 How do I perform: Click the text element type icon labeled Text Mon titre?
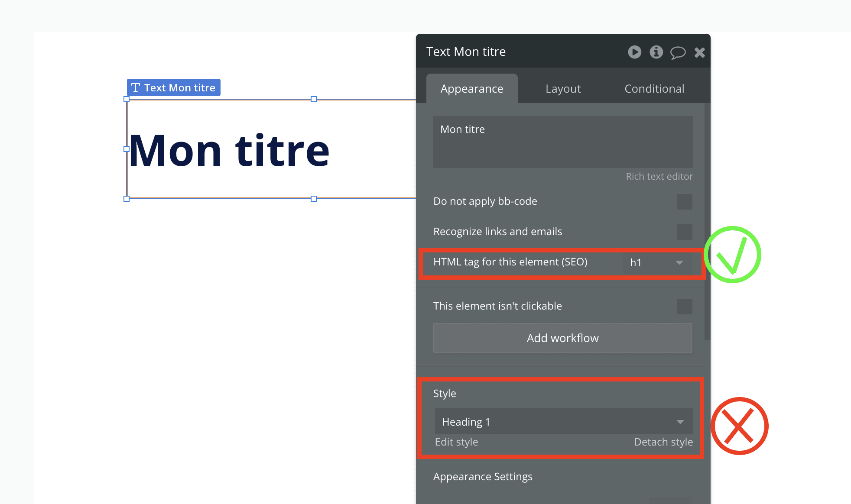tap(136, 87)
